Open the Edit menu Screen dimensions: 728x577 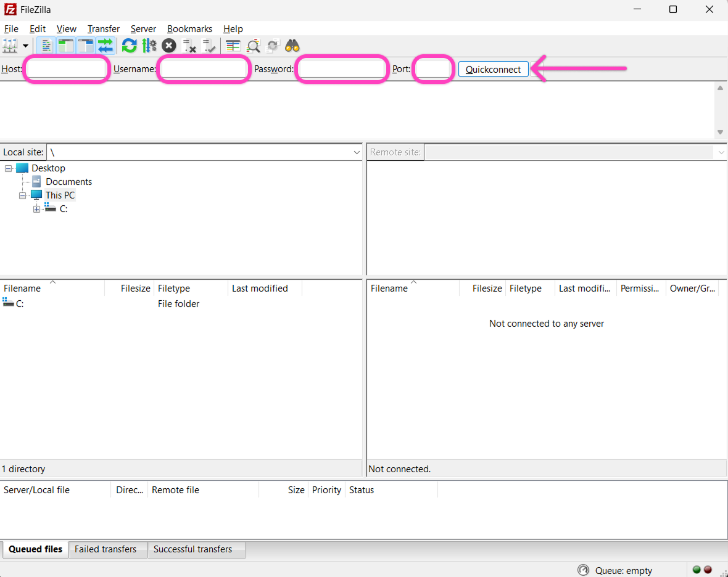click(x=38, y=29)
